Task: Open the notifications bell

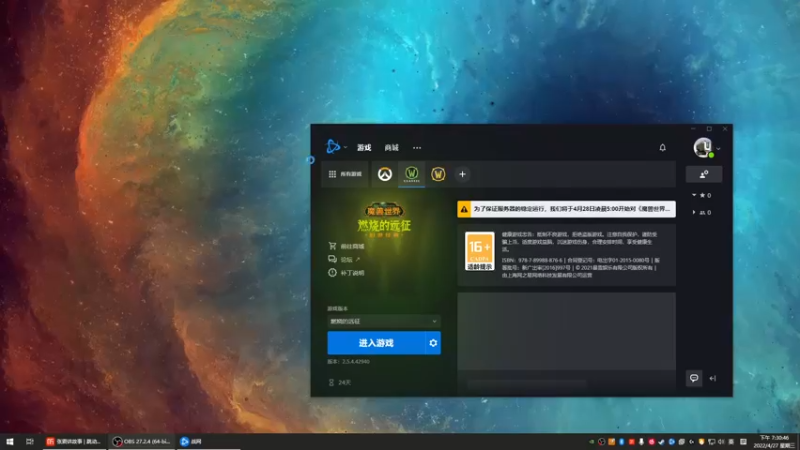Action: [x=662, y=147]
